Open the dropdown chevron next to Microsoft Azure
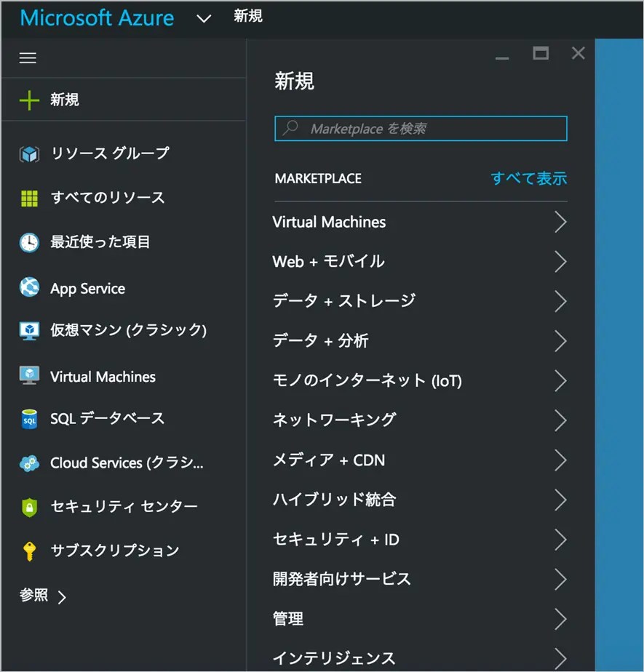The width and height of the screenshot is (644, 672). (204, 18)
